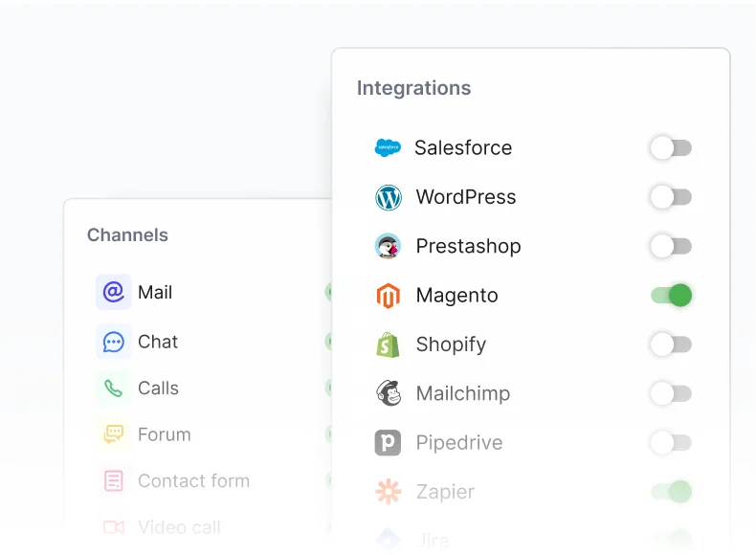Viewport: 756px width, 555px height.
Task: Click the Pipedrive logo icon
Action: (388, 443)
